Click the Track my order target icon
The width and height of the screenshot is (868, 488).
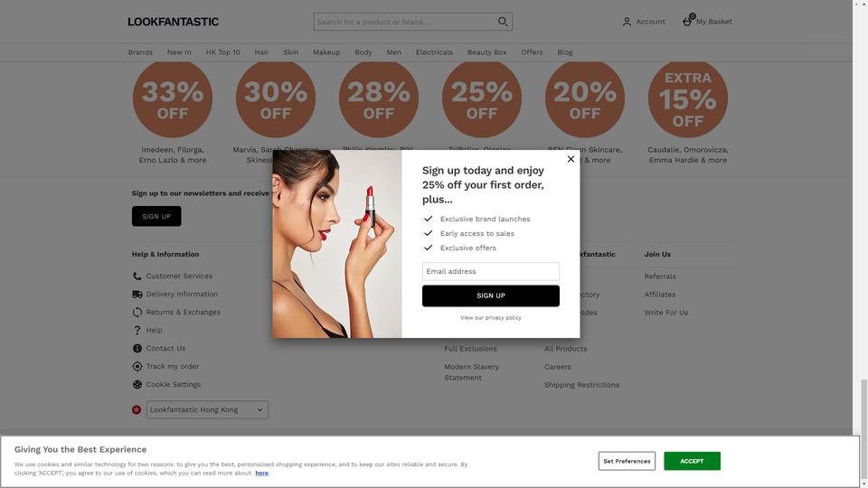click(137, 366)
